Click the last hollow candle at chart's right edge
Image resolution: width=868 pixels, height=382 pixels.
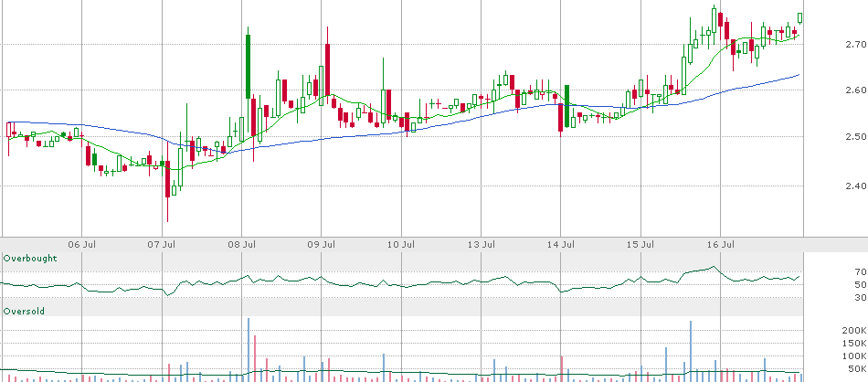pyautogui.click(x=800, y=18)
